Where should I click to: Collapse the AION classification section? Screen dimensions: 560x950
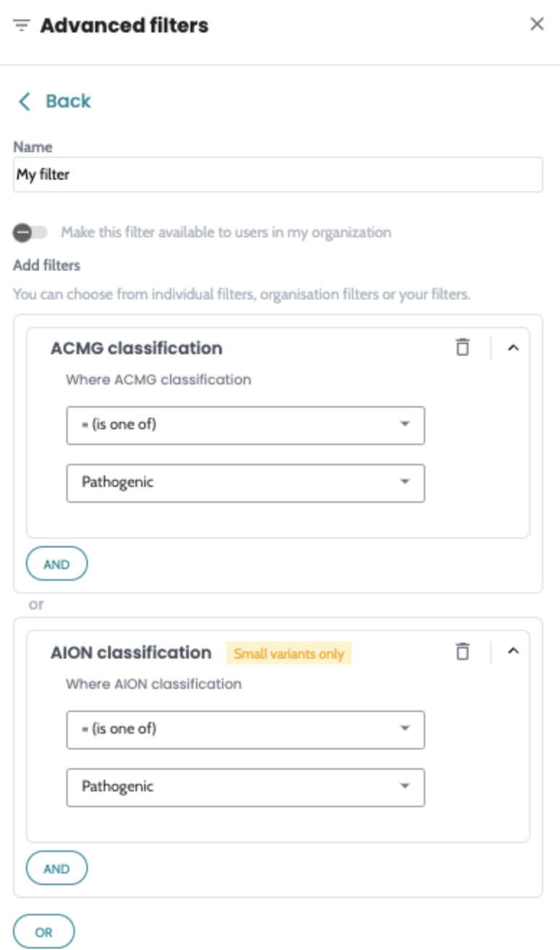513,651
